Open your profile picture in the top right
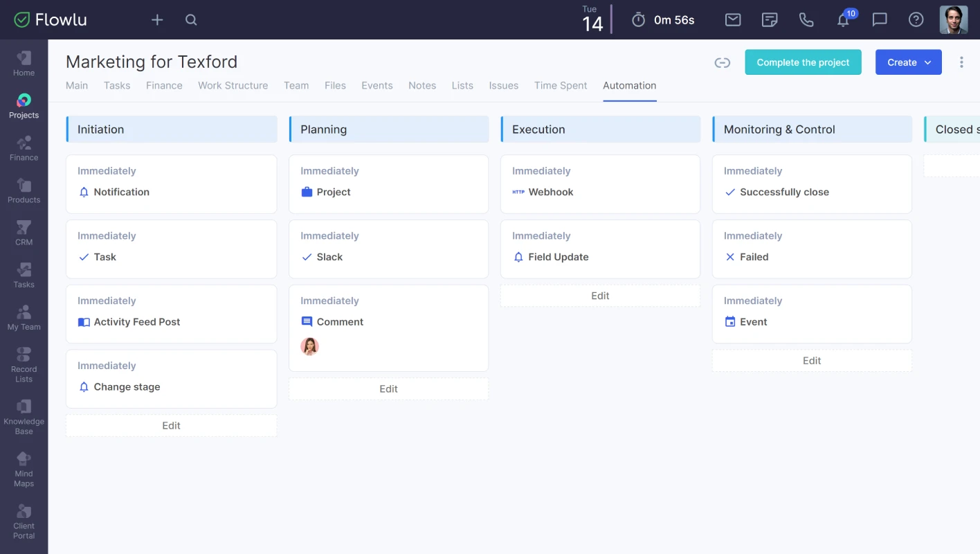 click(953, 19)
